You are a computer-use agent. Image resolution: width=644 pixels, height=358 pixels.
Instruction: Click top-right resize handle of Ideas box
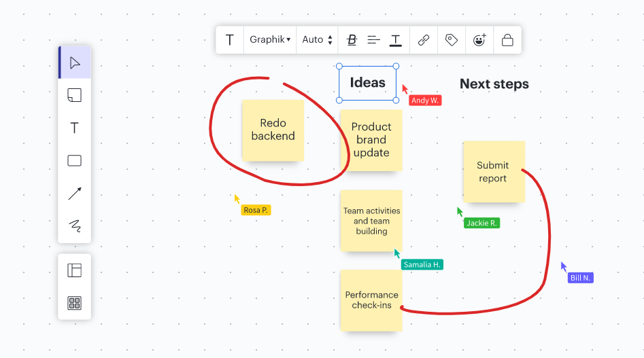click(396, 66)
